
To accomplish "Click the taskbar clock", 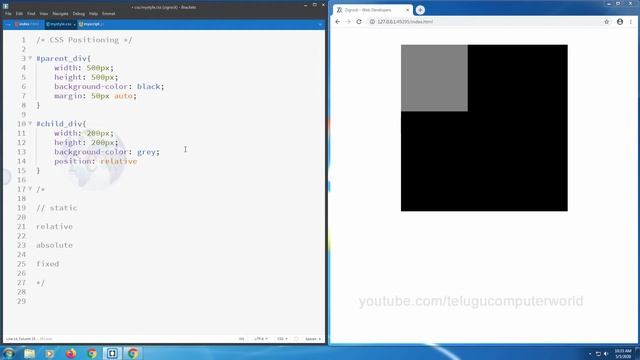I will point(623,353).
